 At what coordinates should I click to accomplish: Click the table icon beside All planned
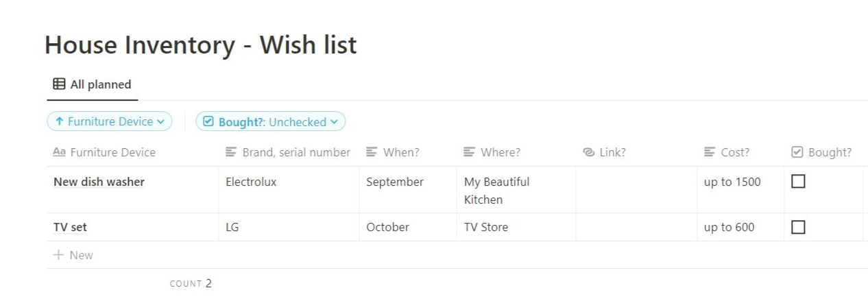tap(59, 84)
